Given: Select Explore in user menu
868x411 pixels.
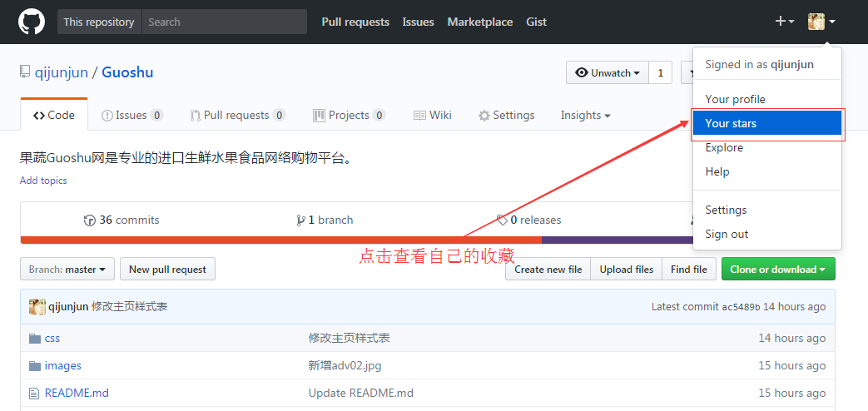Looking at the screenshot, I should coord(767,148).
